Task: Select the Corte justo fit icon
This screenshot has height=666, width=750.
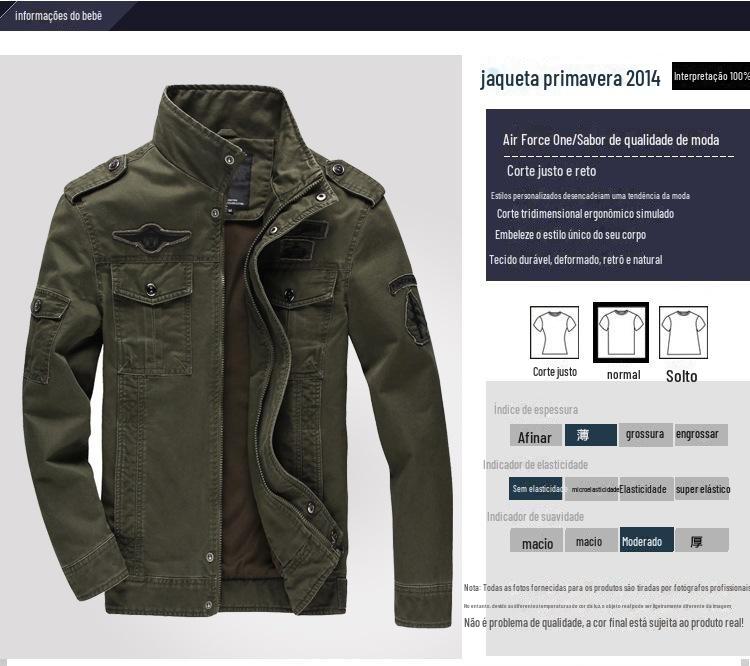Action: (554, 333)
